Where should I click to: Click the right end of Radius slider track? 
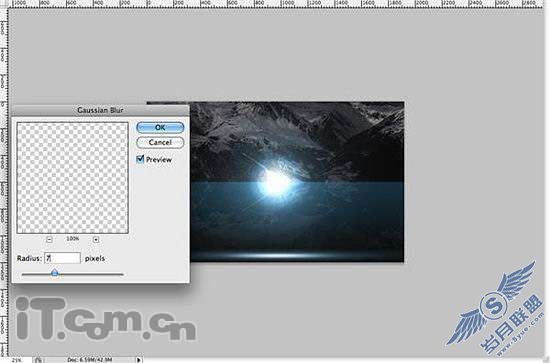click(x=122, y=275)
